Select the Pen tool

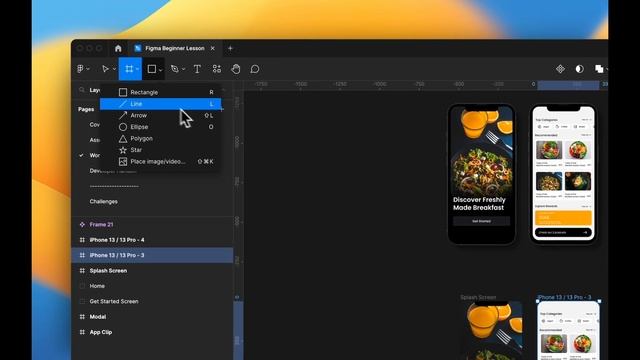[175, 69]
